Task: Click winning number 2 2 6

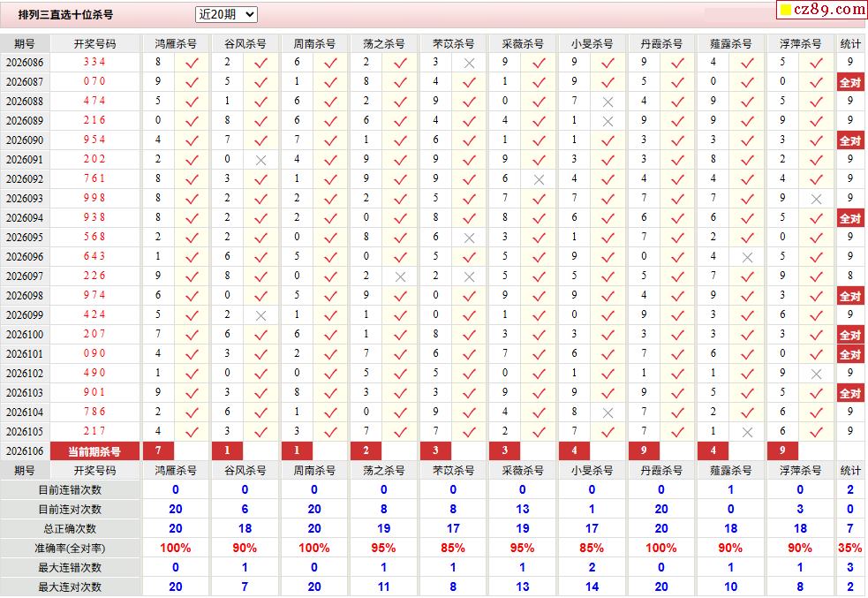Action: [x=94, y=276]
